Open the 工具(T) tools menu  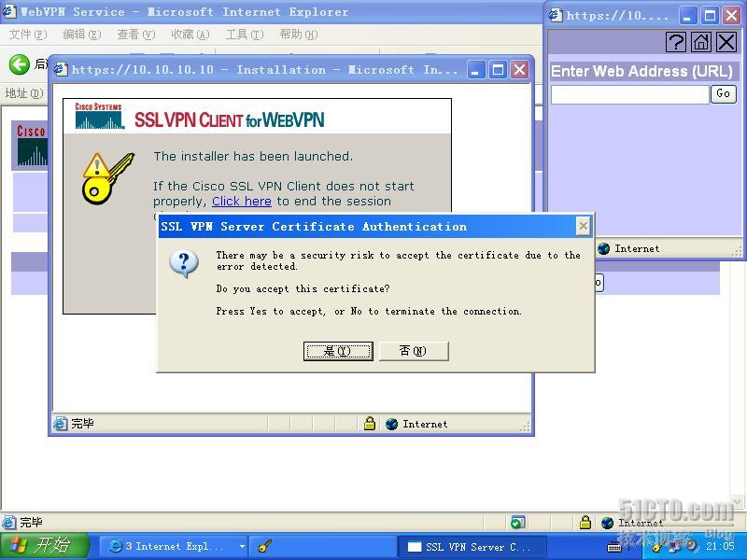pyautogui.click(x=245, y=35)
